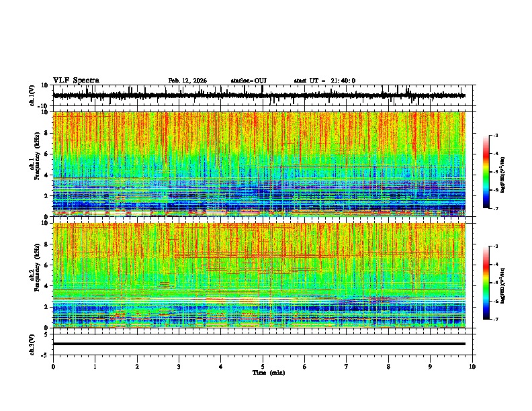Click time axis tick label "3"
532x411 pixels.
(x=179, y=367)
